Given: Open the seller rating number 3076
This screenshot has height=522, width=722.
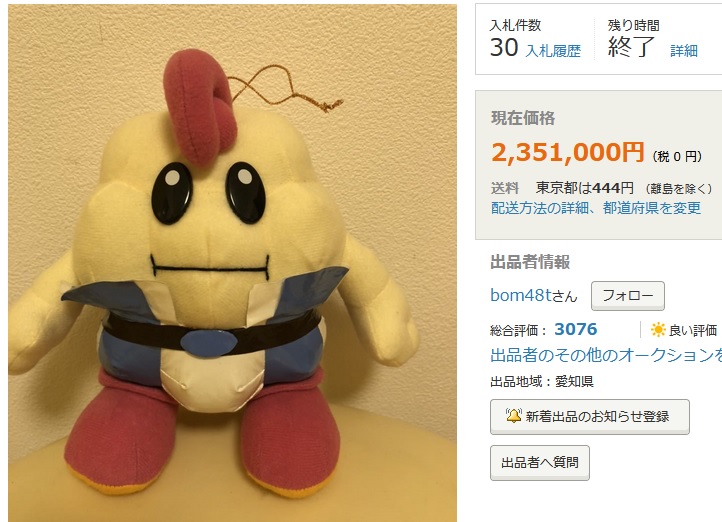Looking at the screenshot, I should pyautogui.click(x=576, y=329).
